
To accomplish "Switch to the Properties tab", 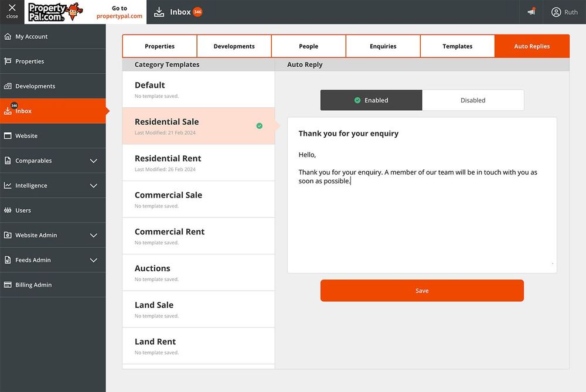I will (x=159, y=46).
